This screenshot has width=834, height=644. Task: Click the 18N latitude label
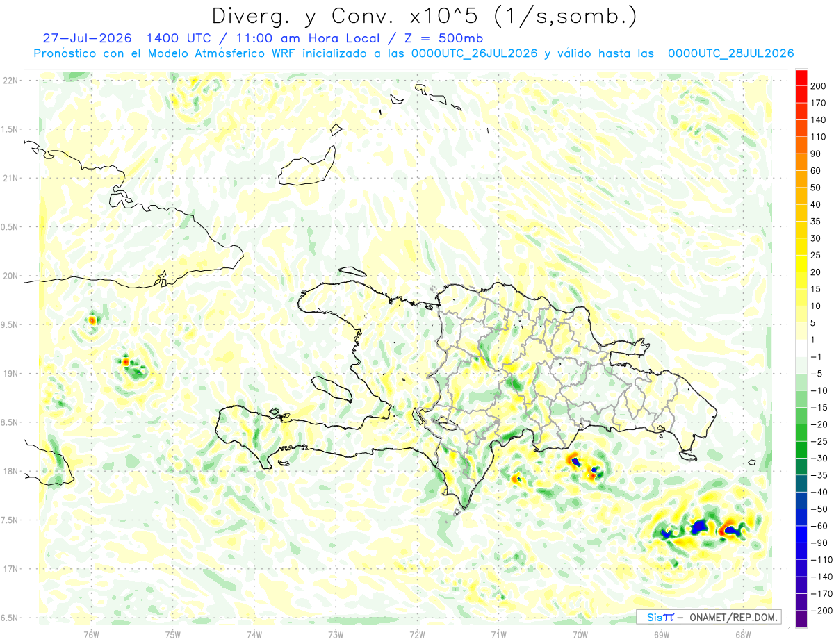point(10,471)
